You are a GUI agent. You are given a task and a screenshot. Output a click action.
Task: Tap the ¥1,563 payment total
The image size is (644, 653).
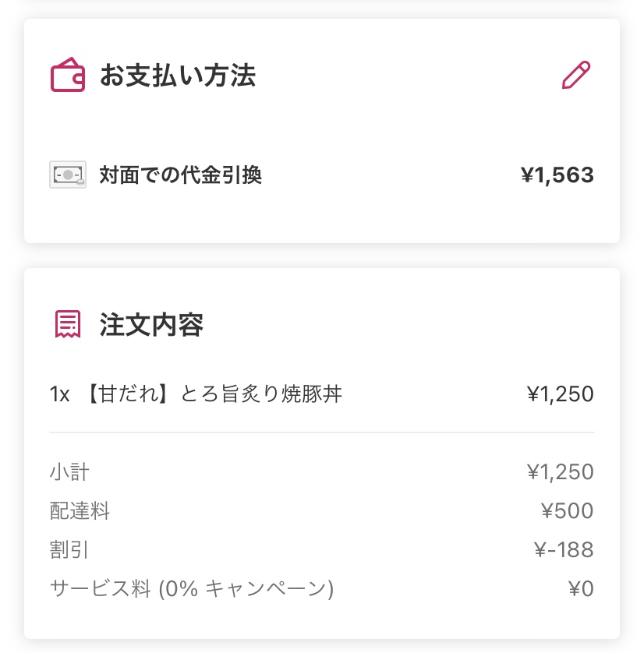pyautogui.click(x=557, y=175)
